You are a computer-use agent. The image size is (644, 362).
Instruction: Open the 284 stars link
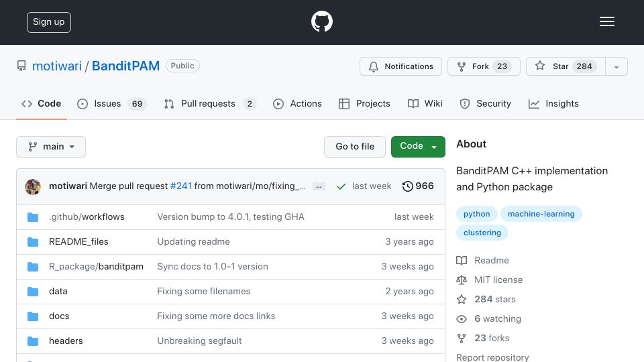tap(486, 299)
